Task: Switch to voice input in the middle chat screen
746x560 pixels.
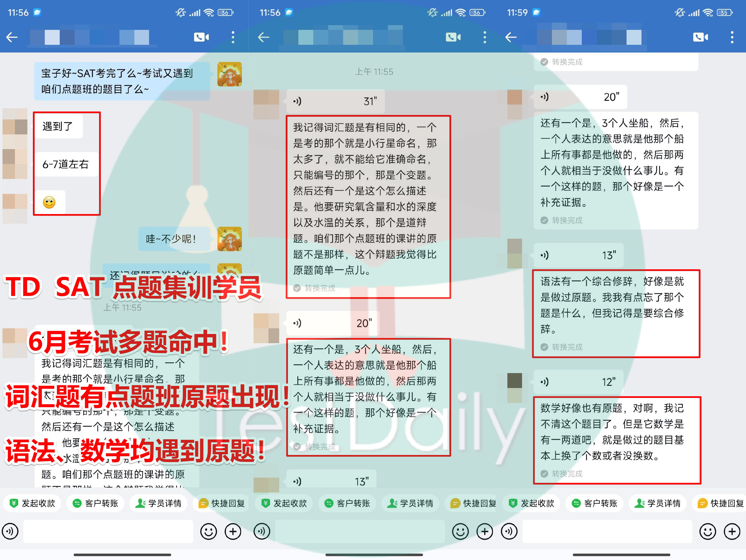Action: point(262,531)
